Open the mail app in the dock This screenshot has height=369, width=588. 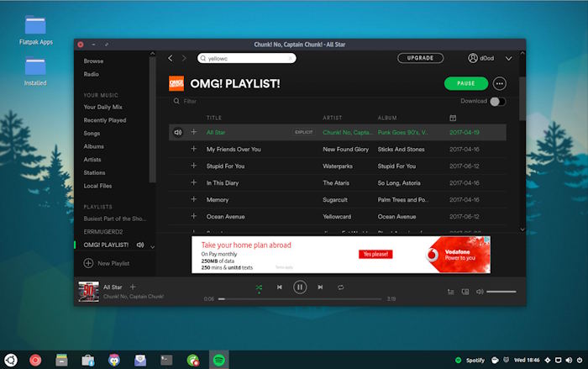140,361
